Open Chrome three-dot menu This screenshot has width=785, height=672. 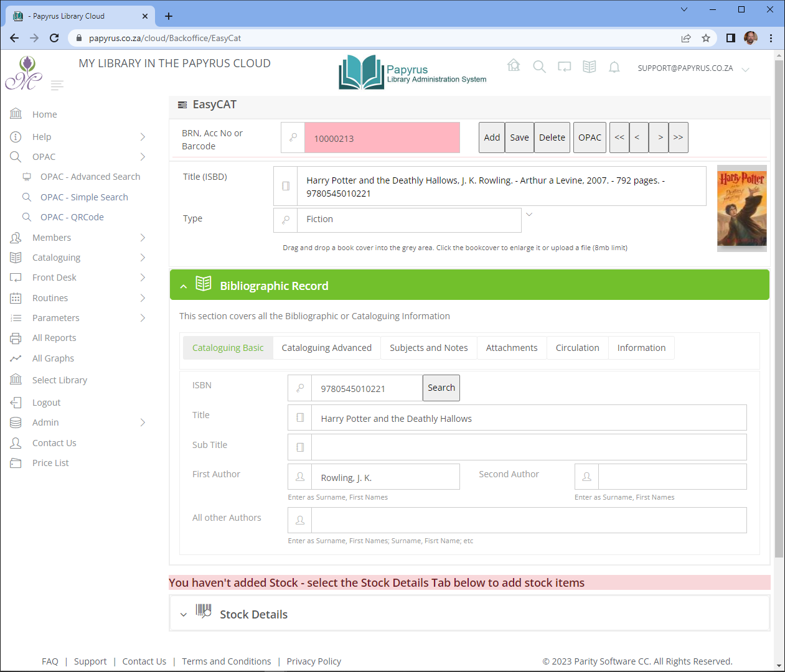pos(771,38)
